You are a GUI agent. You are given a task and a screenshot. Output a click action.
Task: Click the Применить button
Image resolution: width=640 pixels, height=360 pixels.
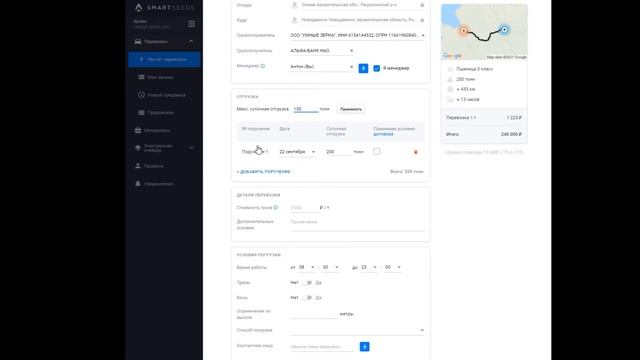[351, 109]
